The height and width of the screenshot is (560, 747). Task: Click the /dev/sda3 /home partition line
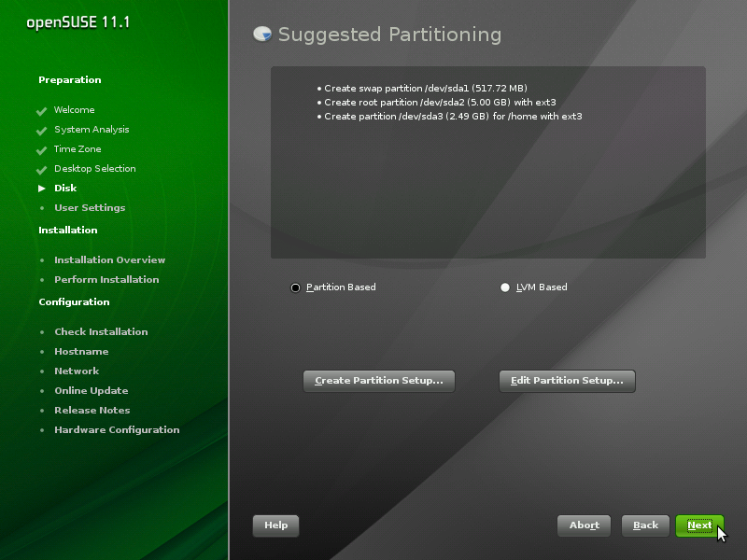click(453, 116)
